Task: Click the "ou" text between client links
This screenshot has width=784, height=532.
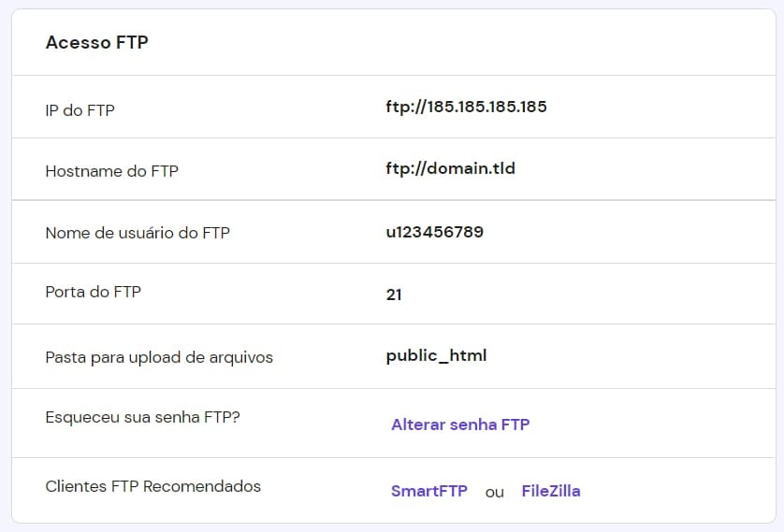Action: point(495,492)
